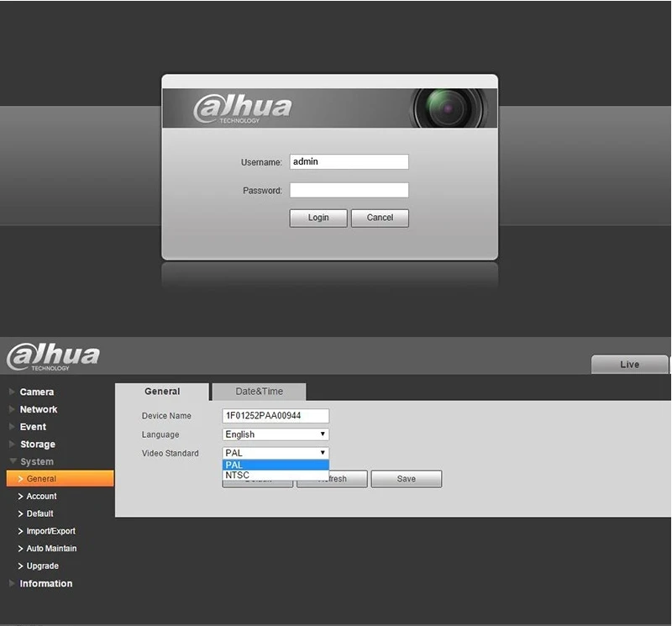Click the Dahua logo in login dialog
The image size is (672, 626).
coord(243,108)
